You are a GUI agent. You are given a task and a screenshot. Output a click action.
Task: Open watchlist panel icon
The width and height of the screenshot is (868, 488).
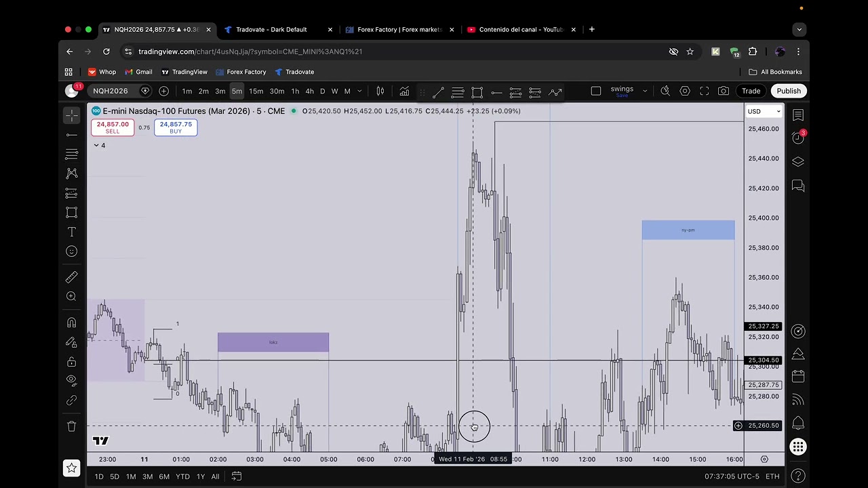point(798,116)
